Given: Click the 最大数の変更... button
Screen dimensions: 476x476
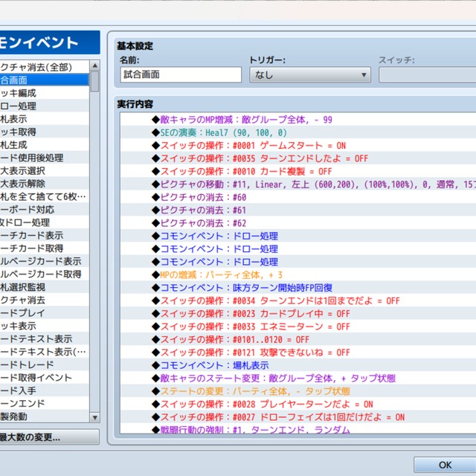Looking at the screenshot, I should pyautogui.click(x=45, y=437).
